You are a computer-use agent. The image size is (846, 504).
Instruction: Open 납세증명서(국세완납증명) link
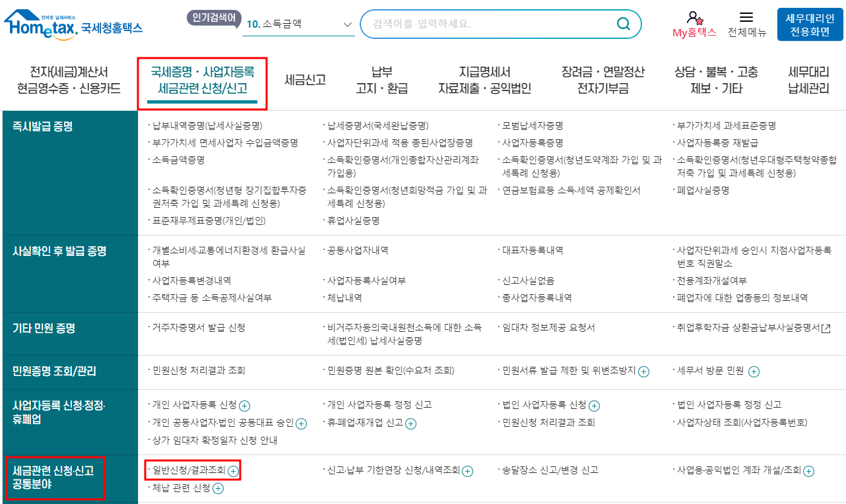pyautogui.click(x=377, y=125)
